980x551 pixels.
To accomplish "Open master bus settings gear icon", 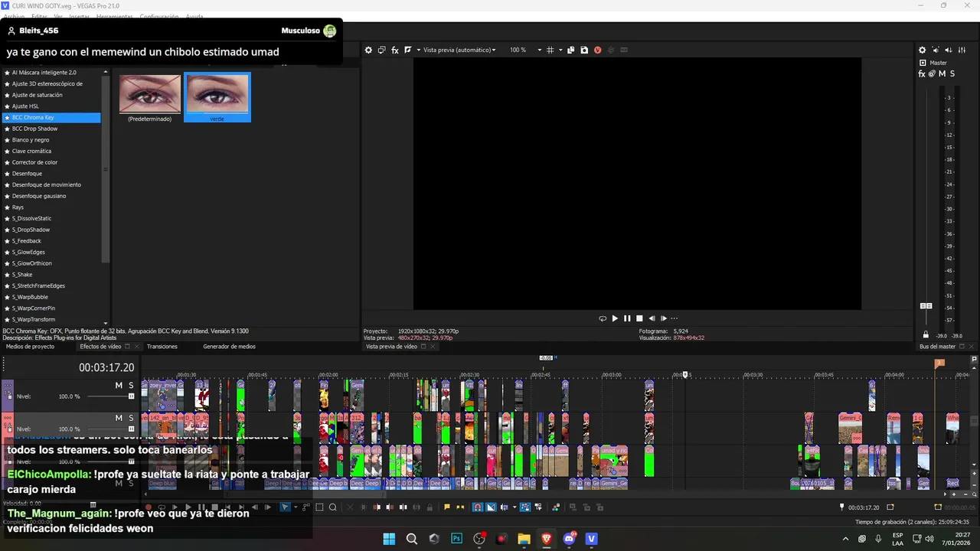I will [x=922, y=50].
